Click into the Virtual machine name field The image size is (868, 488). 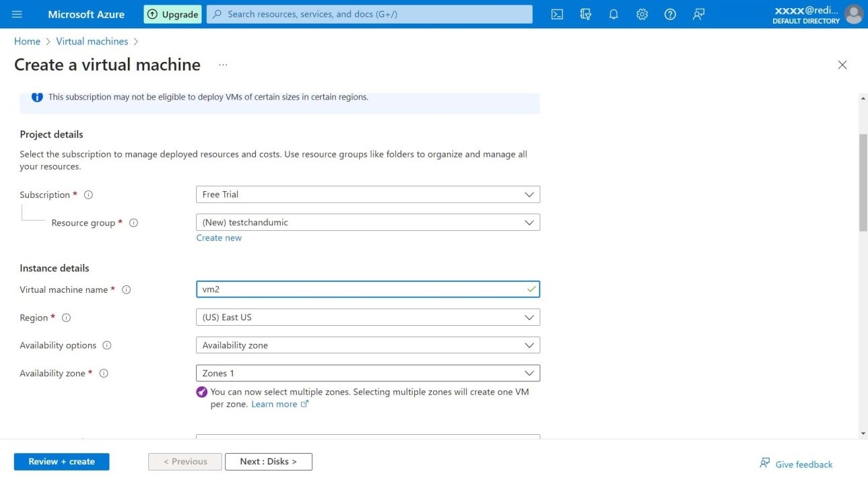tap(360, 289)
